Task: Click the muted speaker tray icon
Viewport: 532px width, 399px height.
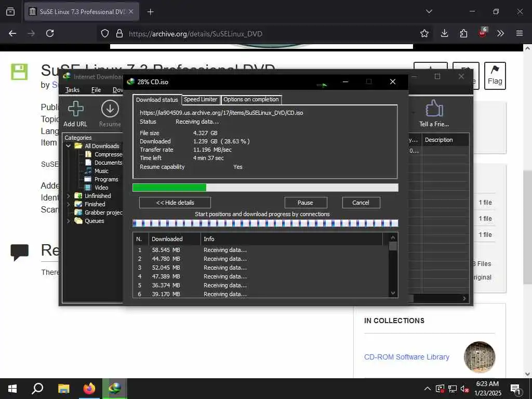Action: 465,389
